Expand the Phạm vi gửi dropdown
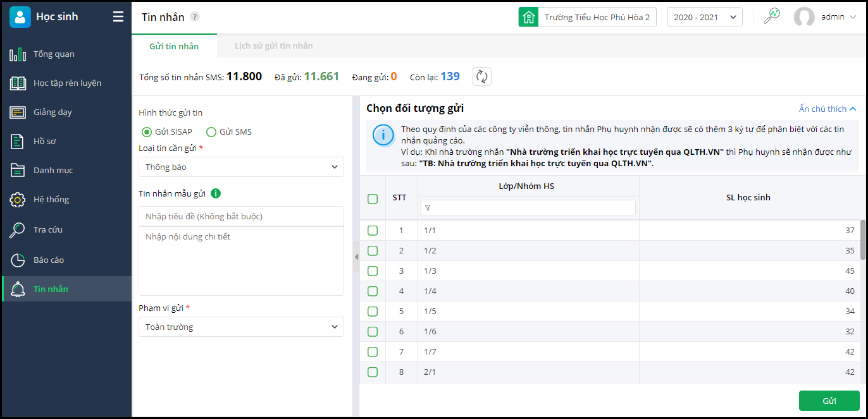This screenshot has height=419, width=868. click(241, 327)
